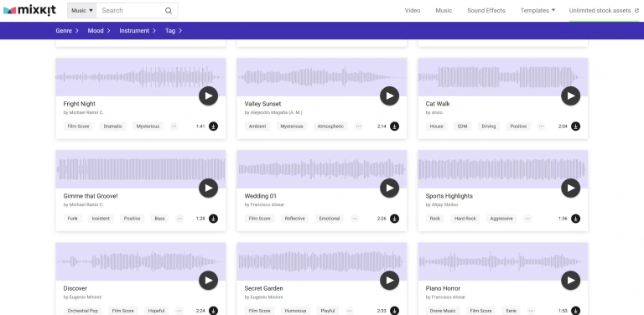This screenshot has height=315, width=644.
Task: Filter by Film Score tag on Fright Night
Action: [78, 127]
